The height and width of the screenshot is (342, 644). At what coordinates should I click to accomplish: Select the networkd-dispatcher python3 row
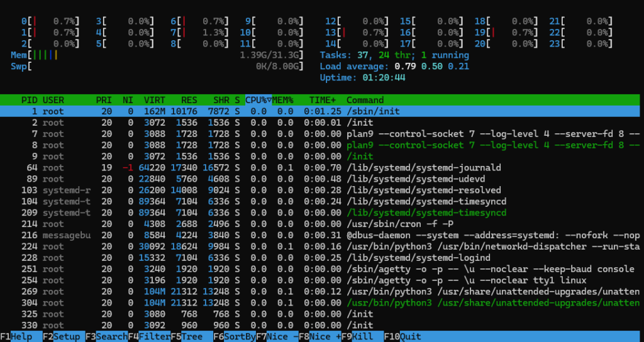tap(320, 246)
